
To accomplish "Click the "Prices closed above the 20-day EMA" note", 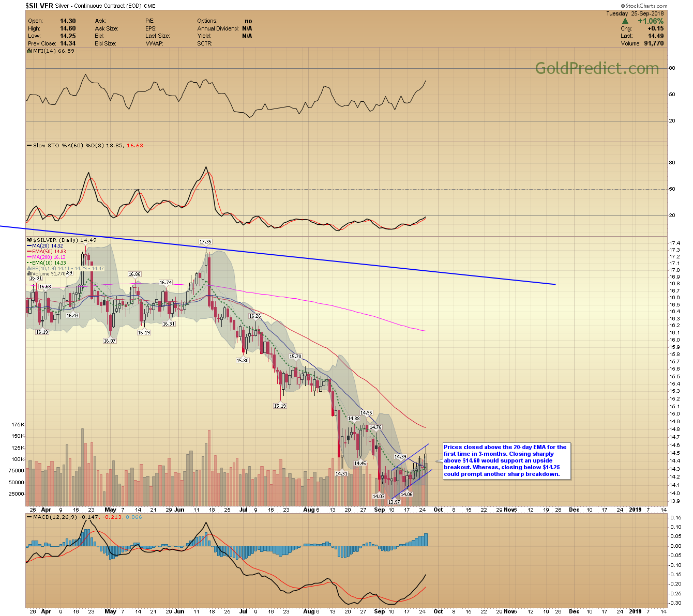I will coord(506,460).
